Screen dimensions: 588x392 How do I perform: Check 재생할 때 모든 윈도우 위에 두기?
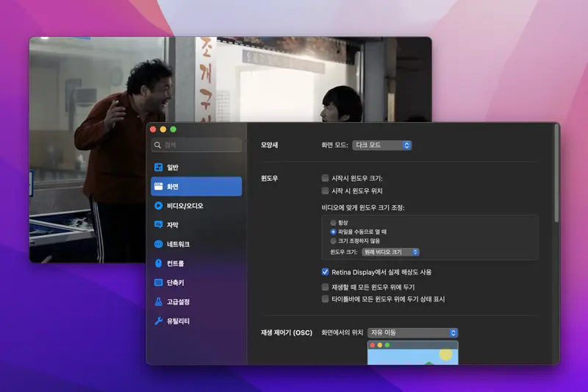click(x=326, y=287)
